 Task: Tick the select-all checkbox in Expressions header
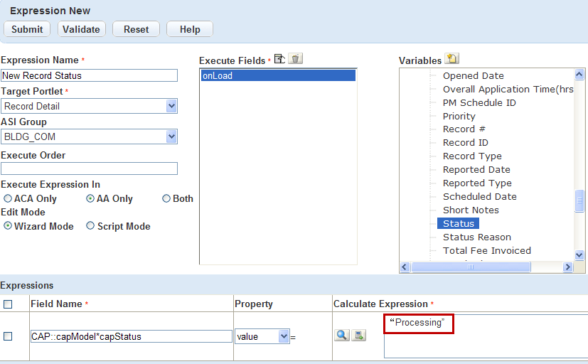click(x=8, y=304)
